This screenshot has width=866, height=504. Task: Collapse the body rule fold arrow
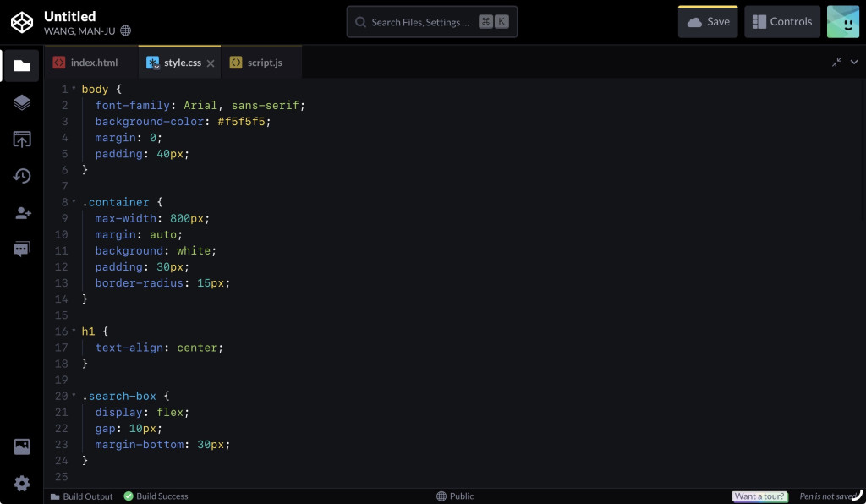click(74, 88)
